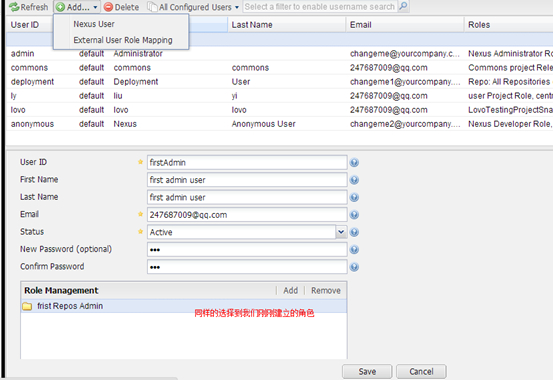The width and height of the screenshot is (553, 380).
Task: Click the username search field
Action: tap(320, 7)
